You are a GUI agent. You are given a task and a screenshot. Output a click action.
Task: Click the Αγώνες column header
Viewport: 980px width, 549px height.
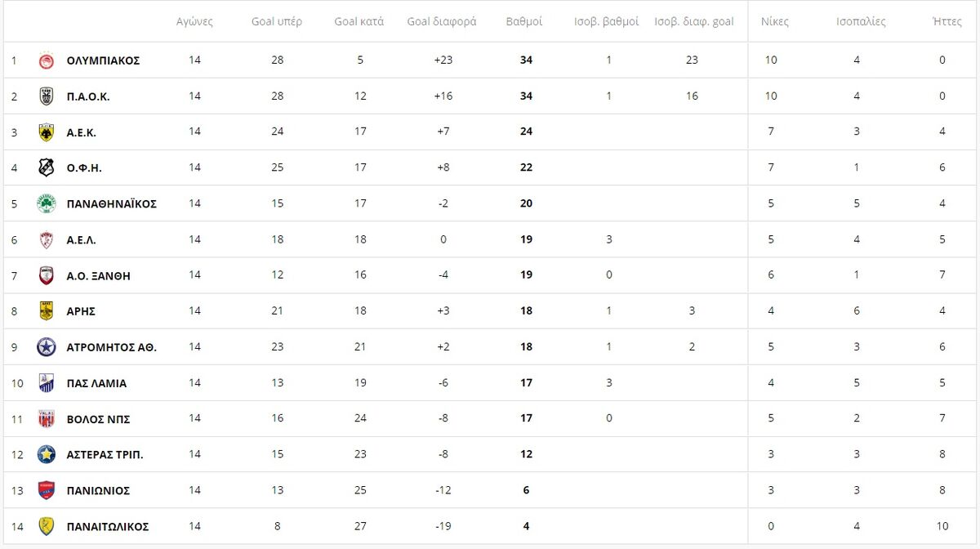194,22
